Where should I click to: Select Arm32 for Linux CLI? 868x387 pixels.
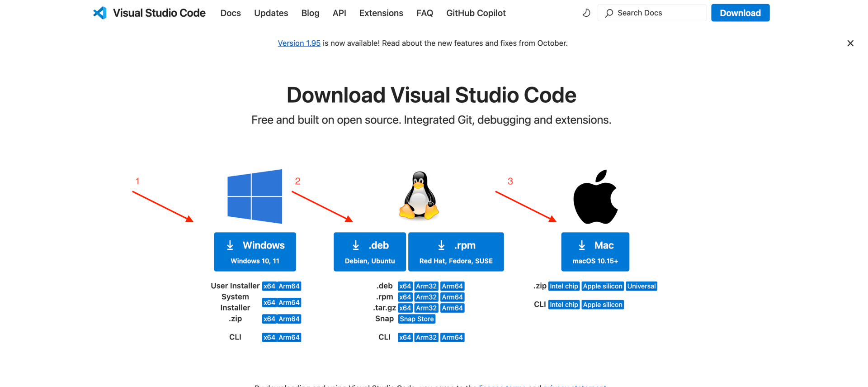coord(426,337)
